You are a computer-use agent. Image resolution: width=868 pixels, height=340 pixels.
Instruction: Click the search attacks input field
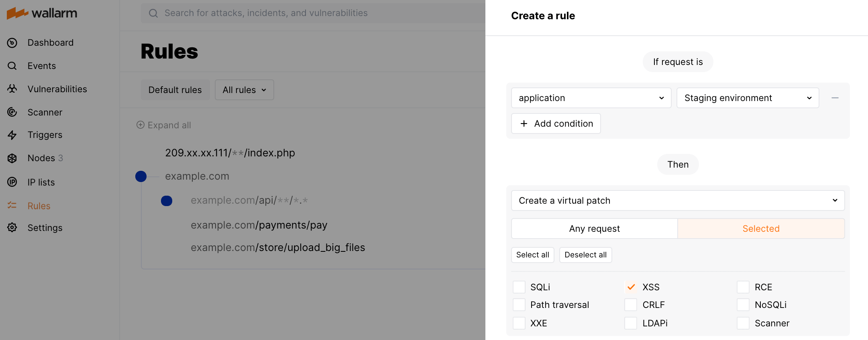click(313, 13)
